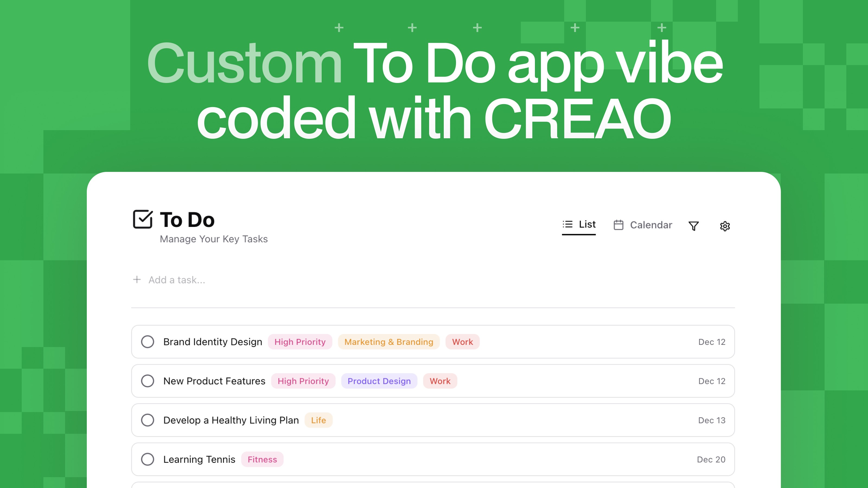Complete the Develop a Healthy Living Plan task
Viewport: 868px width, 488px height.
click(148, 420)
